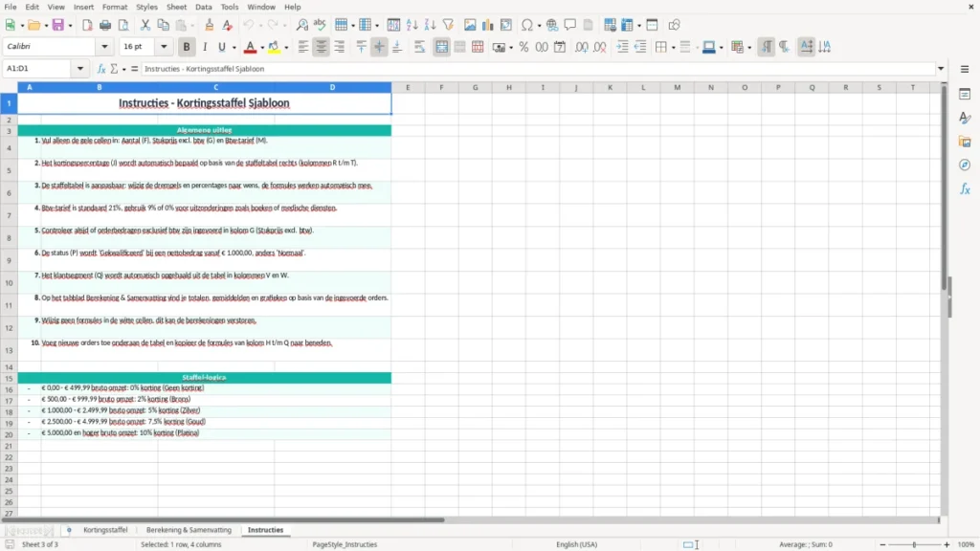Viewport: 980px width, 551px height.
Task: Open the Format menu
Action: click(x=115, y=7)
